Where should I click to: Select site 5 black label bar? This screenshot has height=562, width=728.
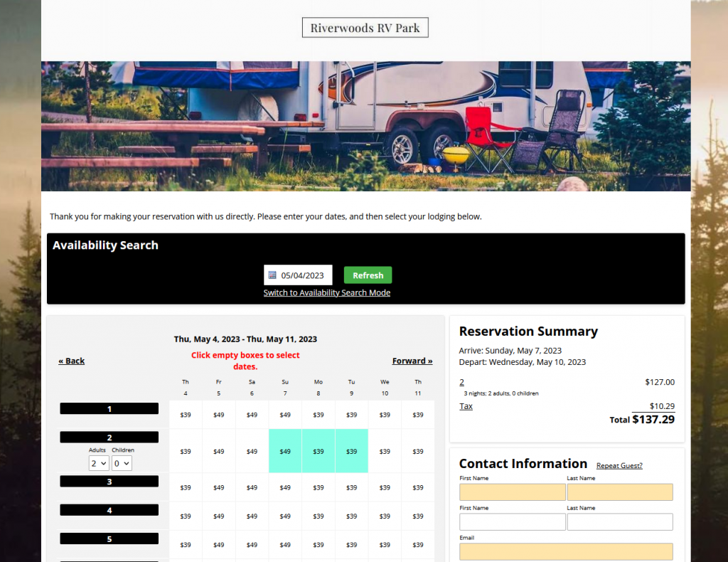(109, 539)
